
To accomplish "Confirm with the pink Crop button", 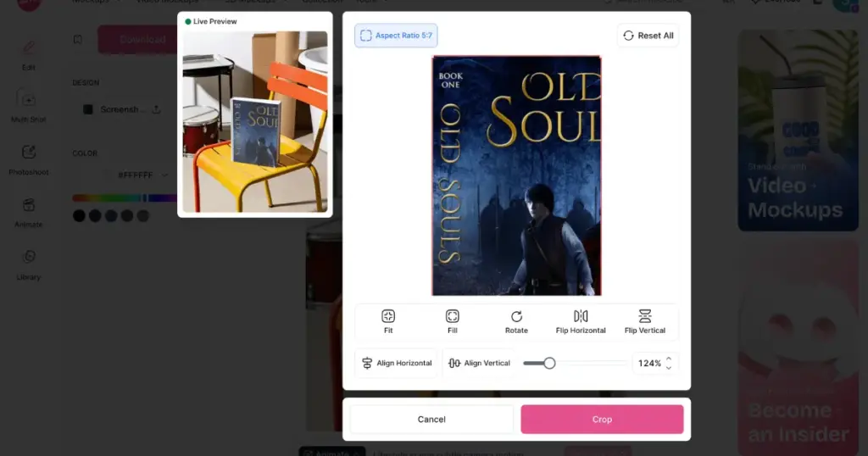I will pos(602,419).
